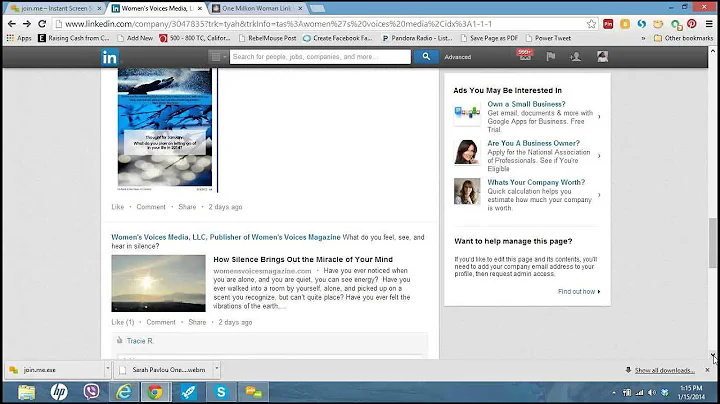Viewport: 720px width, 404px height.
Task: Share the silence article post
Action: (197, 322)
